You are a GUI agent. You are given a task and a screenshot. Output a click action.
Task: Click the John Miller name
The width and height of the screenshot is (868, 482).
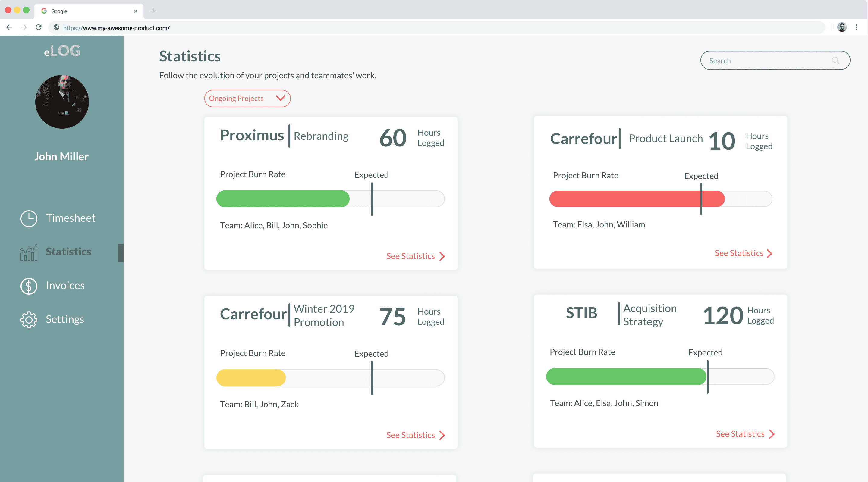click(x=61, y=157)
